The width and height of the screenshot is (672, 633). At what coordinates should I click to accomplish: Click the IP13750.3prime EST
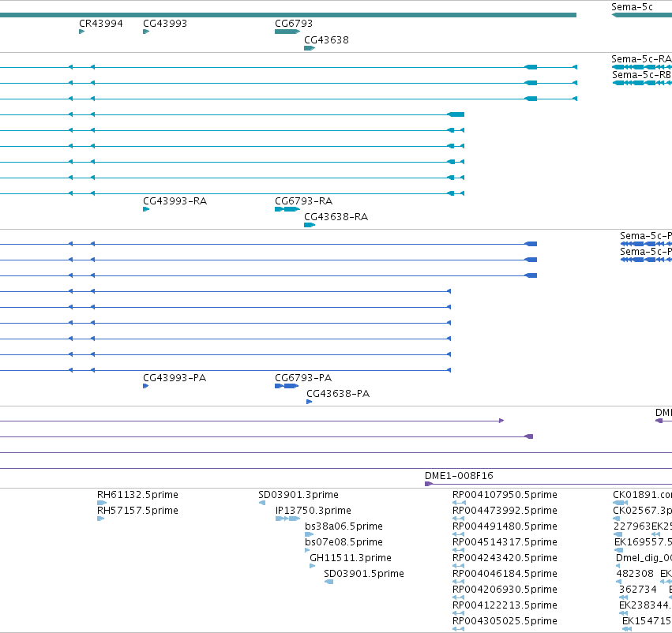point(287,519)
